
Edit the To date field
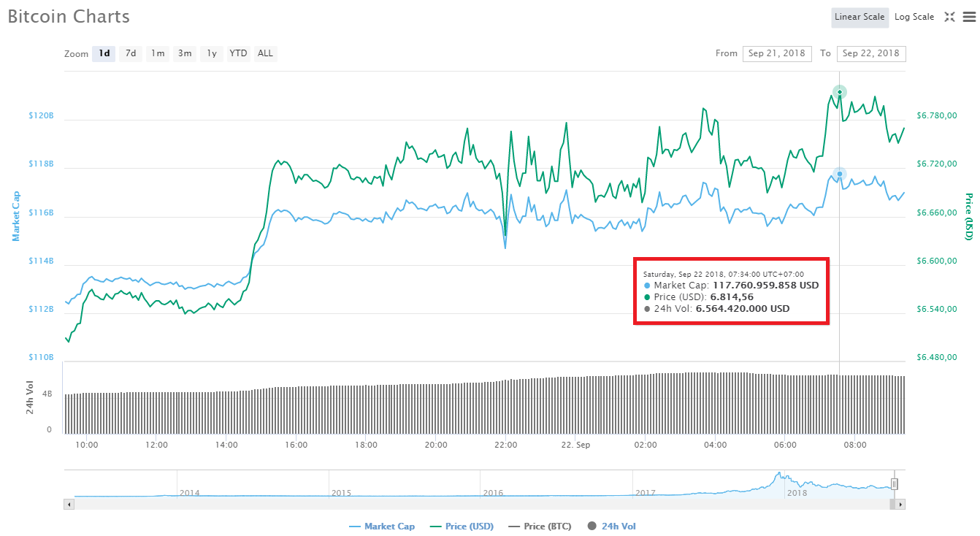point(871,53)
